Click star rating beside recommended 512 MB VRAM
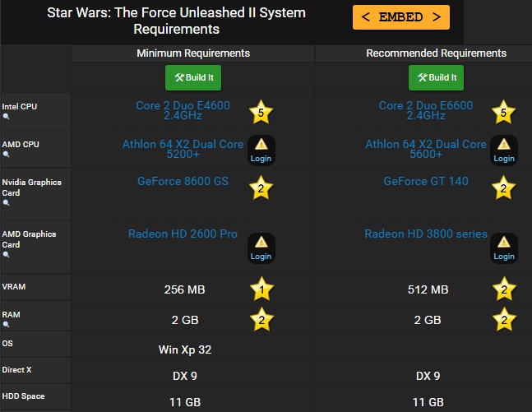This screenshot has width=532, height=412. click(504, 289)
